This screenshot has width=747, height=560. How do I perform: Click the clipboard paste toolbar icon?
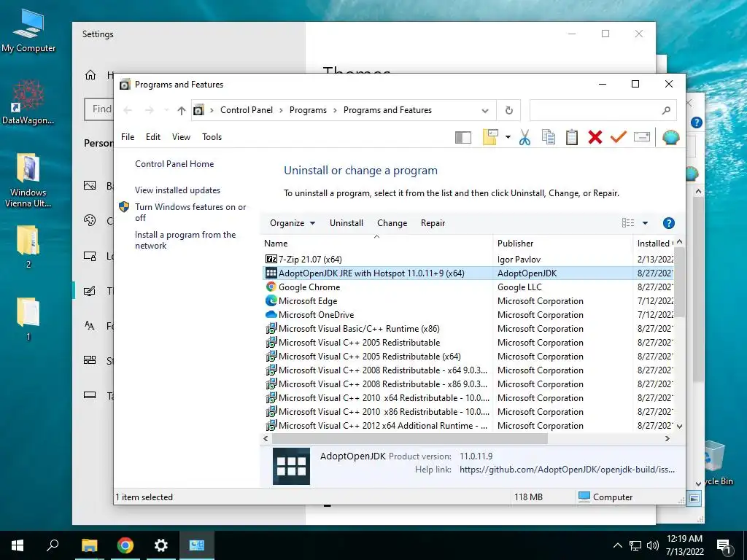point(572,137)
